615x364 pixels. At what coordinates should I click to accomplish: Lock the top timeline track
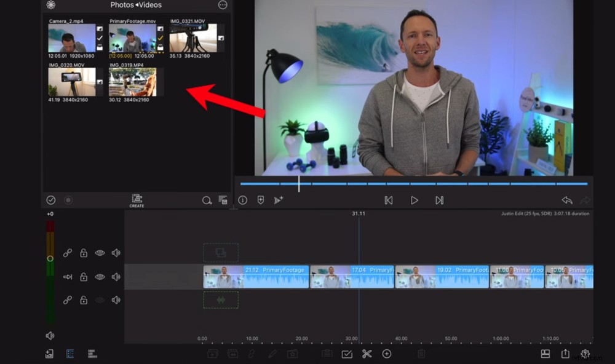tap(84, 252)
